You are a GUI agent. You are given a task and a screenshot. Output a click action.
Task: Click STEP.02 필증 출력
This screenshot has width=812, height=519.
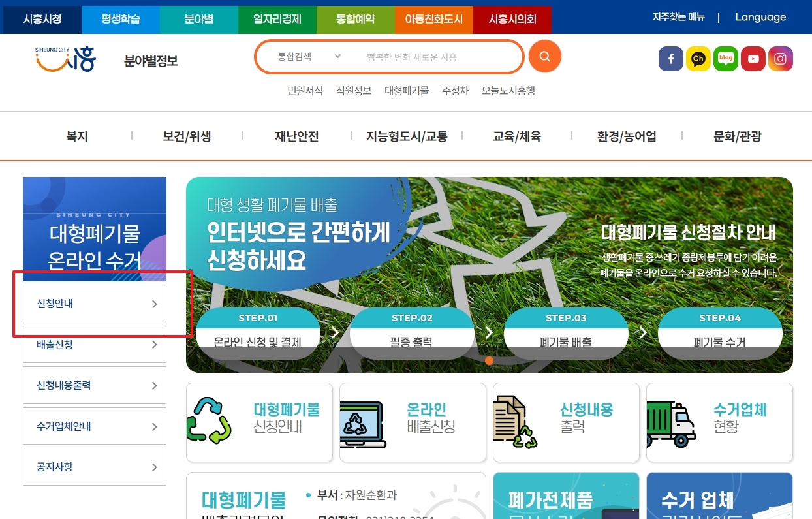[412, 332]
